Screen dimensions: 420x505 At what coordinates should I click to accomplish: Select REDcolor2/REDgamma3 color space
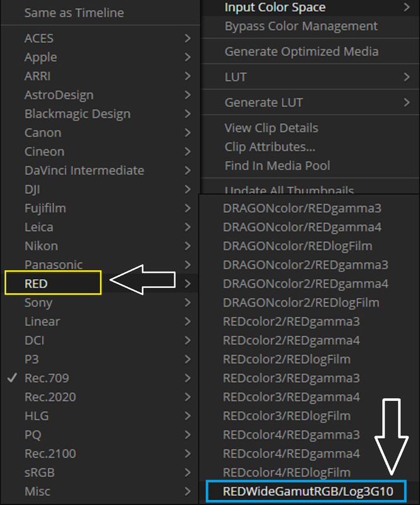point(309,321)
